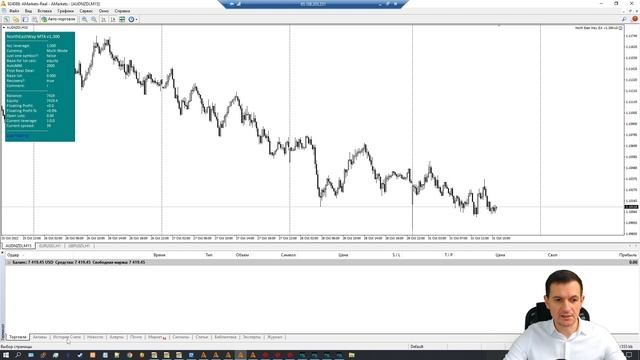Click the signal icon on blue remote bar

[239, 4]
